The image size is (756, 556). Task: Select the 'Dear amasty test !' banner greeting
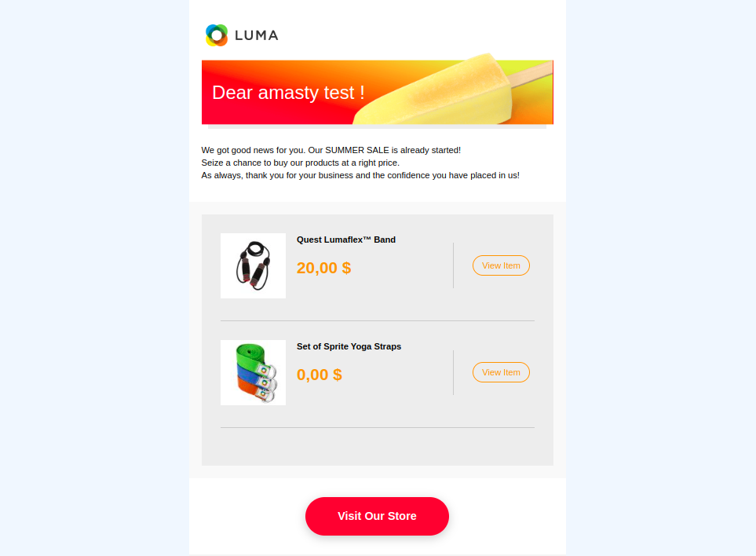pyautogui.click(x=288, y=93)
